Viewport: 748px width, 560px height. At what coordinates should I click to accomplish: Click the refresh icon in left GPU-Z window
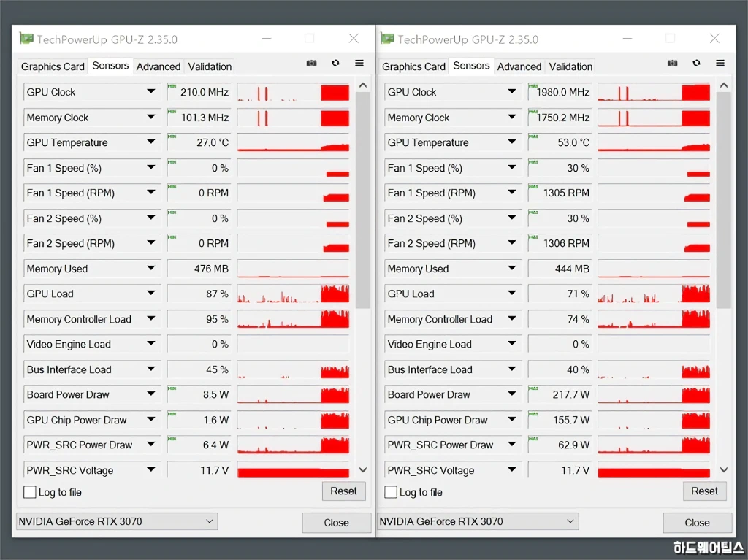coord(336,63)
